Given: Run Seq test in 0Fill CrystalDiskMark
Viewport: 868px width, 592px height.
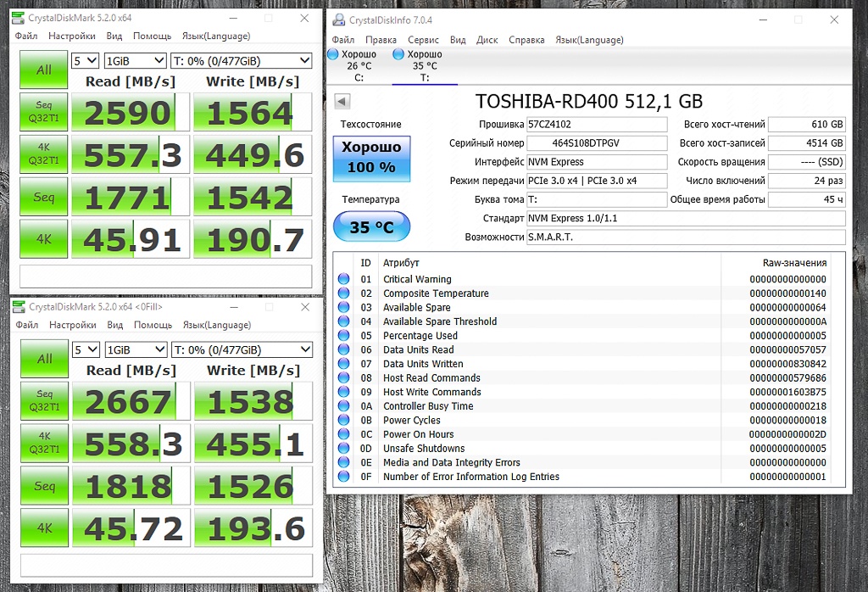Looking at the screenshot, I should click(44, 486).
